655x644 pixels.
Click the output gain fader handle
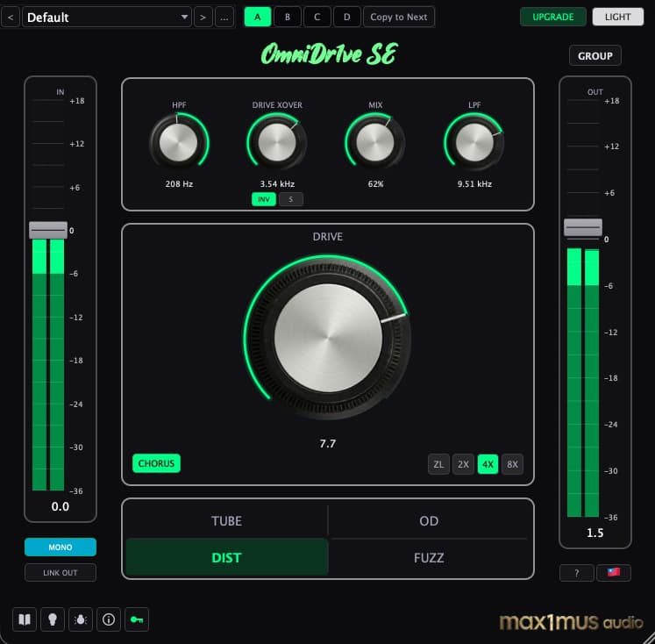583,228
